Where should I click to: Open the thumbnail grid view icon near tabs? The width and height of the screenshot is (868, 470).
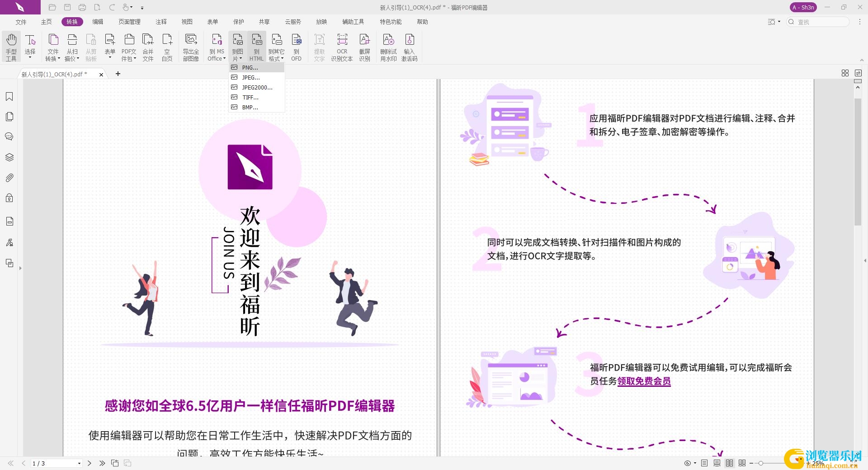845,73
